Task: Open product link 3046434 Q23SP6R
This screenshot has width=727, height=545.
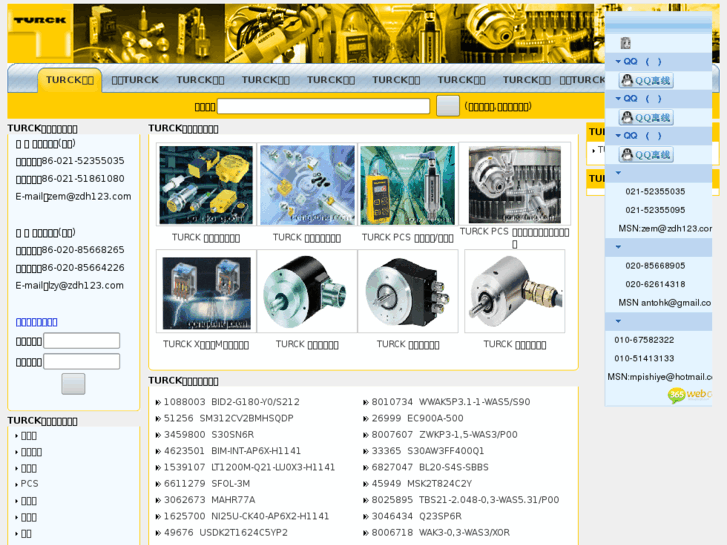Action: 416,516
